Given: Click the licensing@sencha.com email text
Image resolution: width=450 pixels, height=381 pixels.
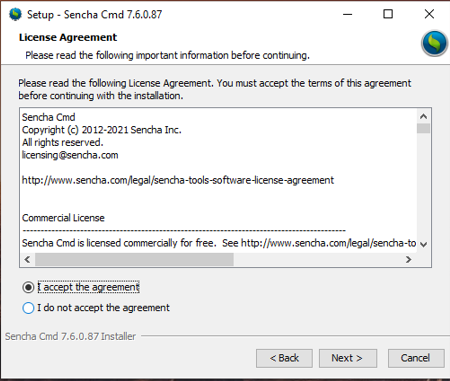Looking at the screenshot, I should tap(70, 155).
